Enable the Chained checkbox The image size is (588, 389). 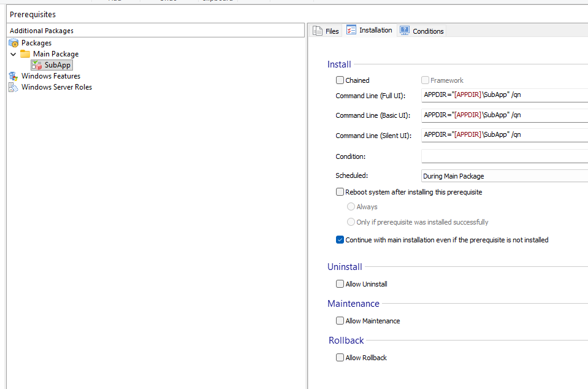340,80
